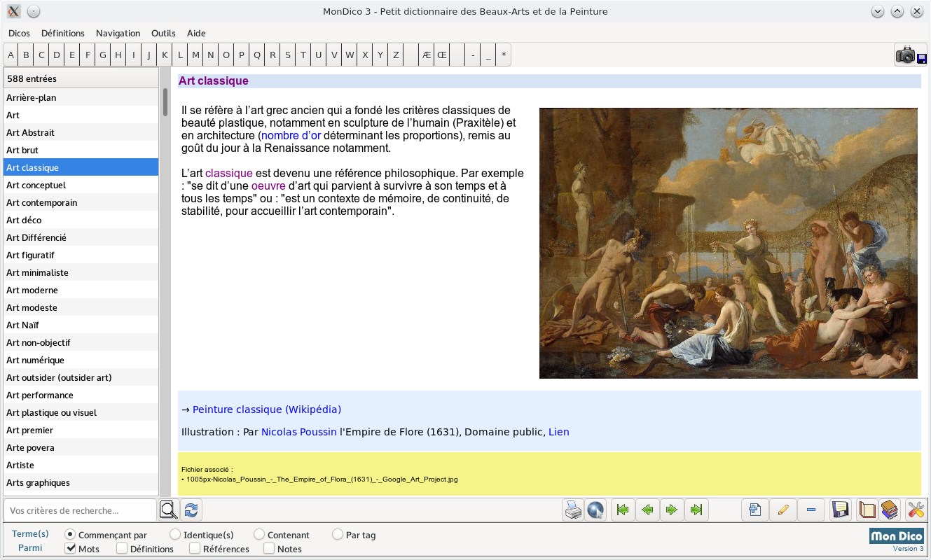Click the search criteria input field
The width and height of the screenshot is (931, 560).
coord(80,510)
